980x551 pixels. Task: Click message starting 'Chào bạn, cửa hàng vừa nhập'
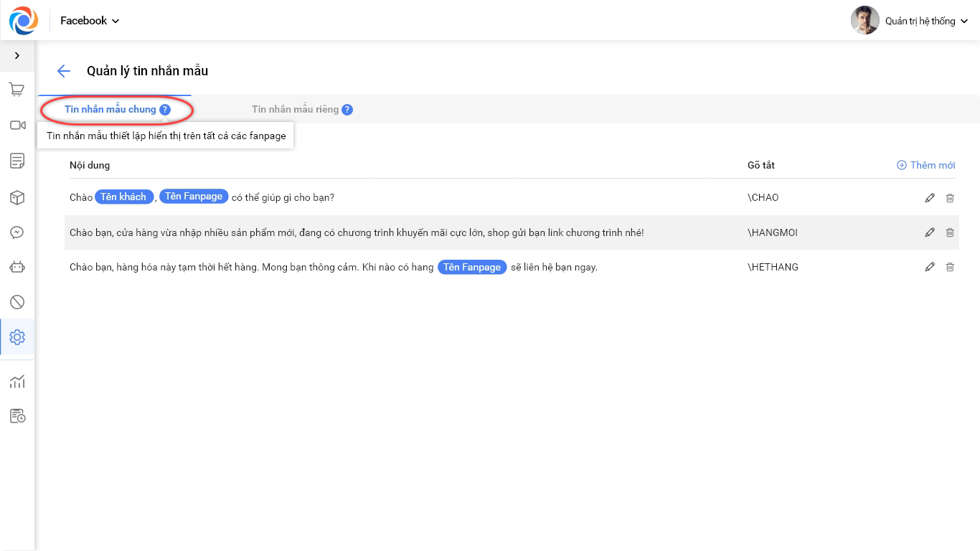(357, 232)
